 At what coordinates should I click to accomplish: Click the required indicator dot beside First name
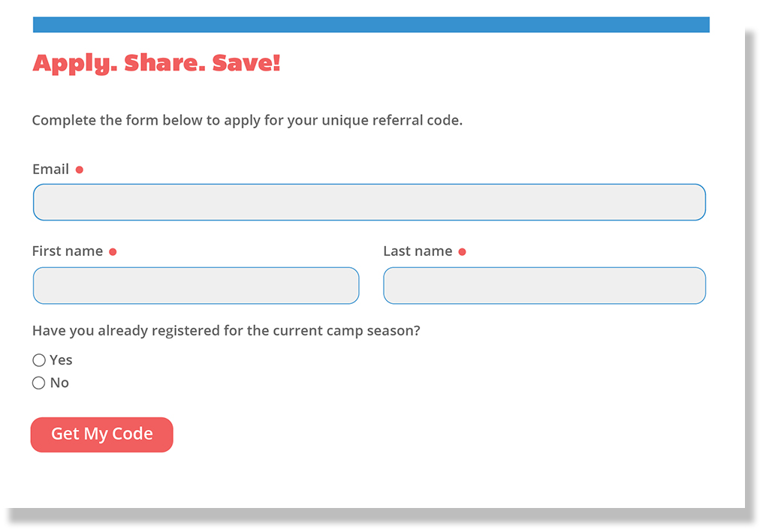(113, 252)
